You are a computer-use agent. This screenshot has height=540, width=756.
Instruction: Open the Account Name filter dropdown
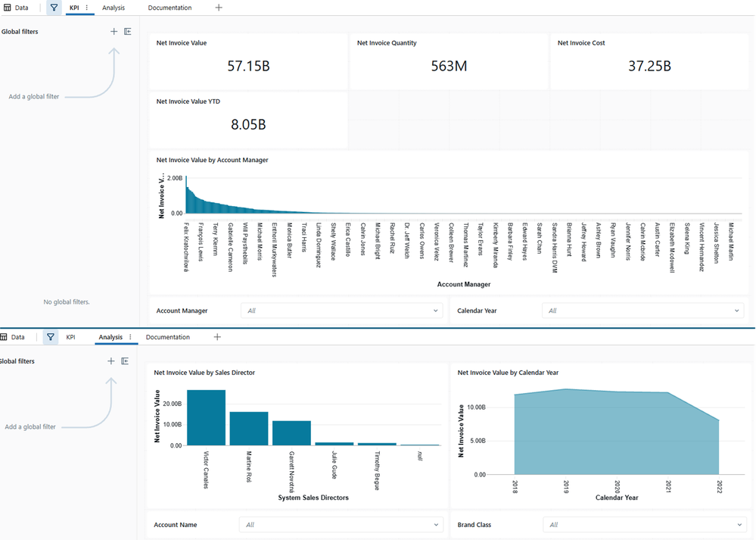341,525
